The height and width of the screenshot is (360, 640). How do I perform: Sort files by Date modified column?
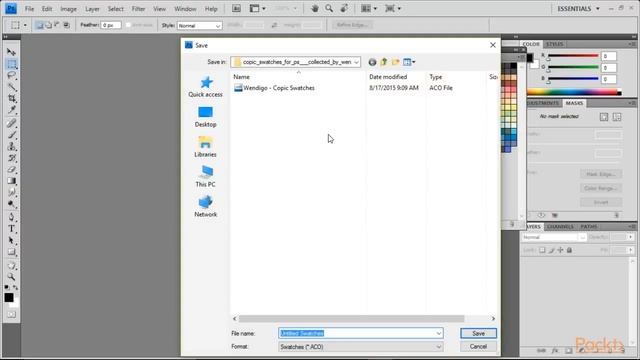click(x=388, y=77)
